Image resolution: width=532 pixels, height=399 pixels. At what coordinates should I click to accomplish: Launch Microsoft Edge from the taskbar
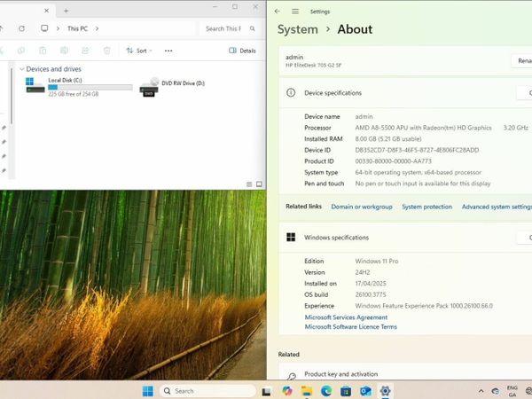(326, 391)
